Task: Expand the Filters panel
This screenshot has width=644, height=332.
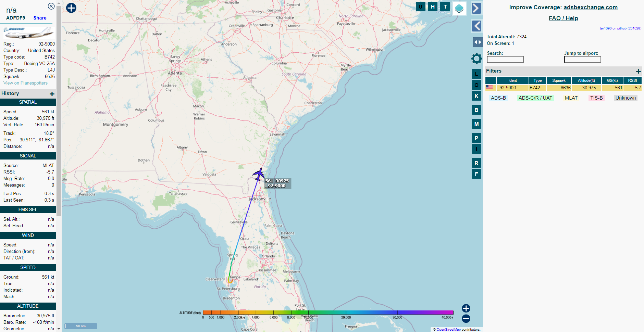Action: tap(638, 71)
